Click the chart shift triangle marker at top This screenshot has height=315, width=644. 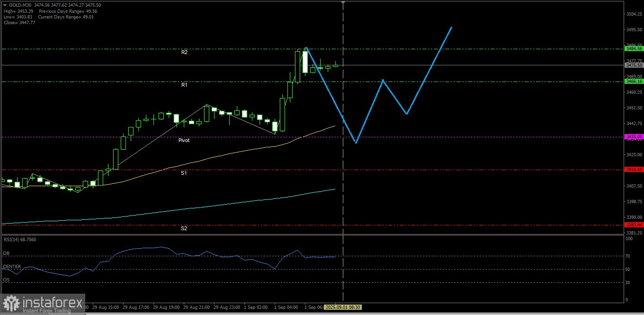(343, 3)
